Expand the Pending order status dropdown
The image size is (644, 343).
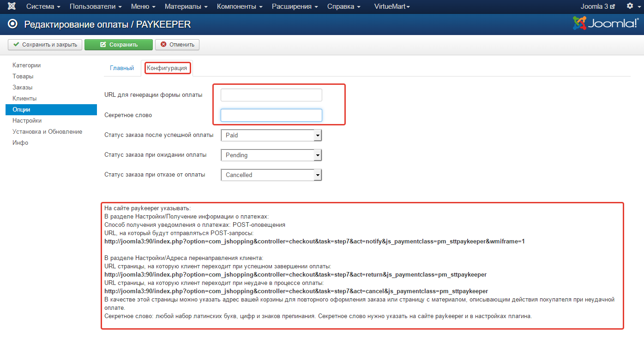[x=271, y=155]
